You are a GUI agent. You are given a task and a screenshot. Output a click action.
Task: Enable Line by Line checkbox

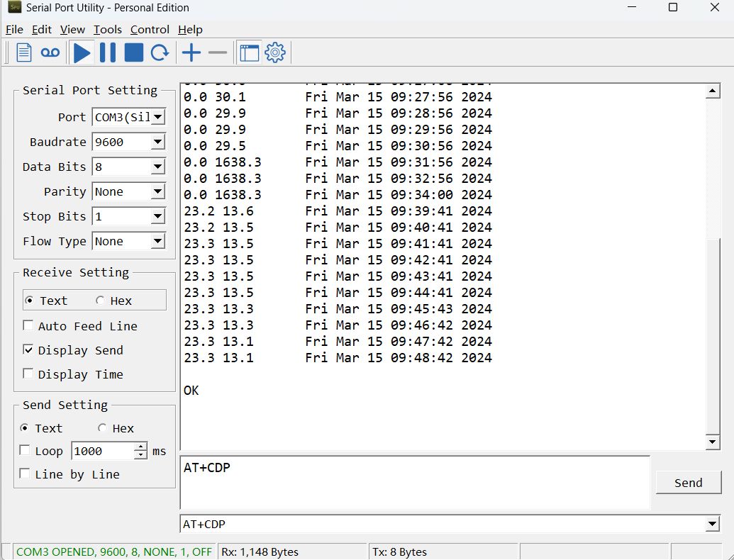tap(25, 474)
